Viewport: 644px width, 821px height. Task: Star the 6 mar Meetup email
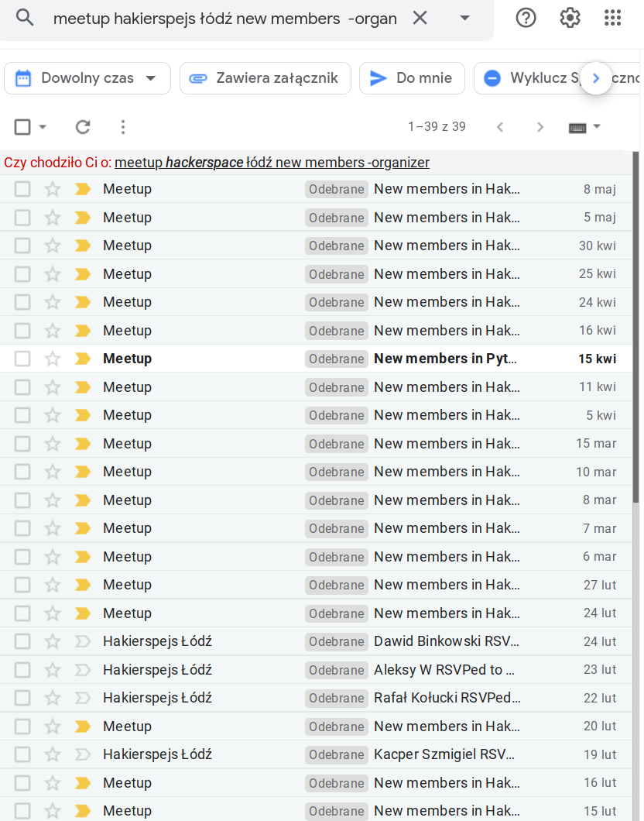coord(53,556)
